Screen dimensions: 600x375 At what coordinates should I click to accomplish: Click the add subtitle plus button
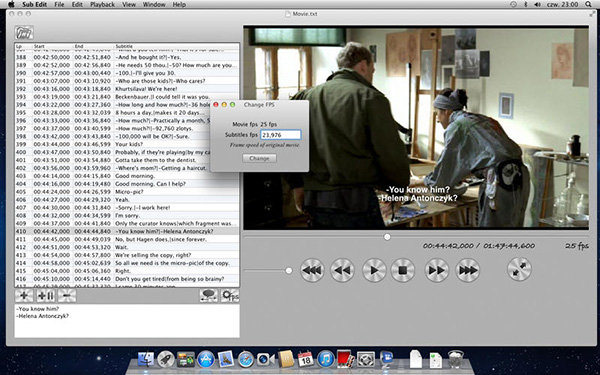[x=24, y=295]
